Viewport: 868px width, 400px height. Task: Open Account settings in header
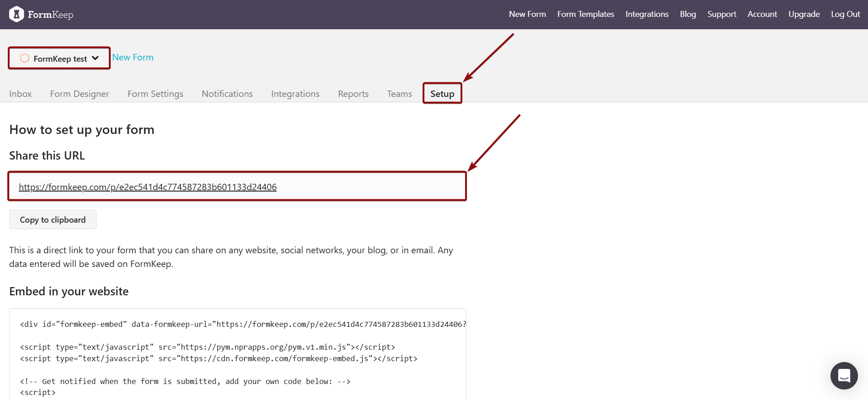[762, 14]
